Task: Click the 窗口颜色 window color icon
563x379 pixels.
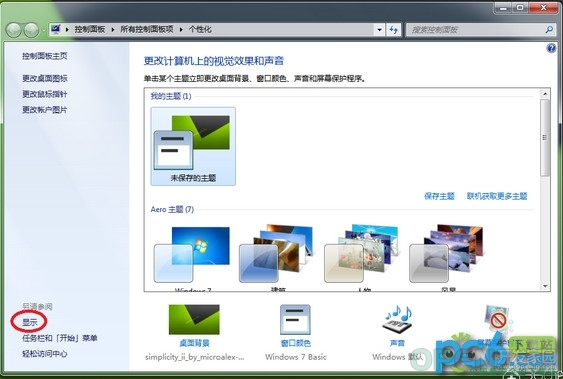Action: pos(296,319)
